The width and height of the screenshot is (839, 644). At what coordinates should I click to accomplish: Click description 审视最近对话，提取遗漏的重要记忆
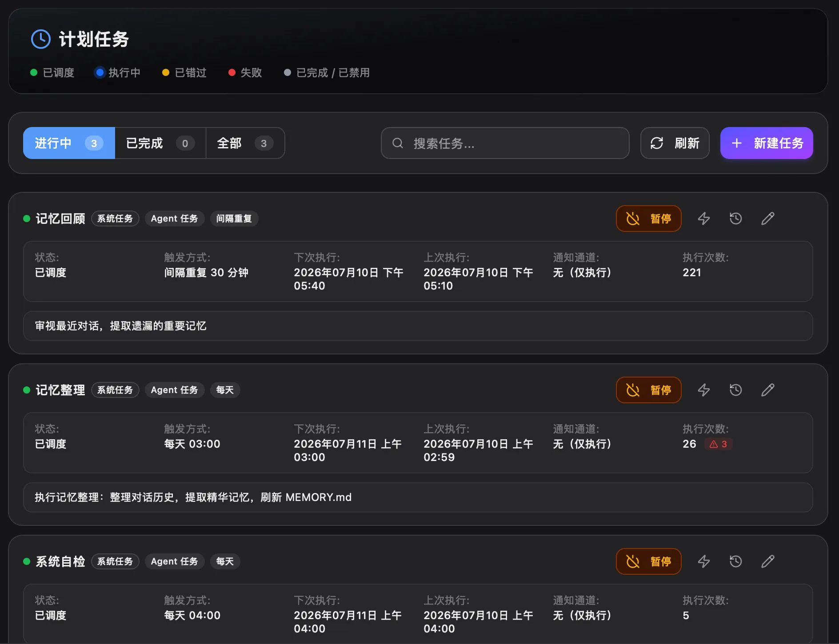[x=120, y=326]
